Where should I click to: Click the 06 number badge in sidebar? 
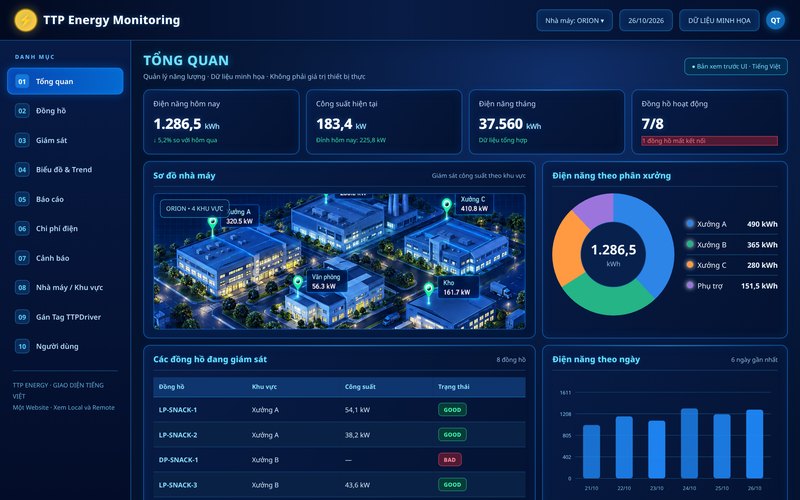[x=22, y=229]
